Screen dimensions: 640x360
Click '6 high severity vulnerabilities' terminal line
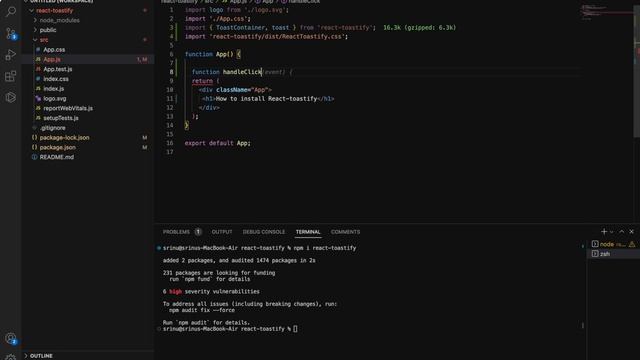[x=211, y=291]
